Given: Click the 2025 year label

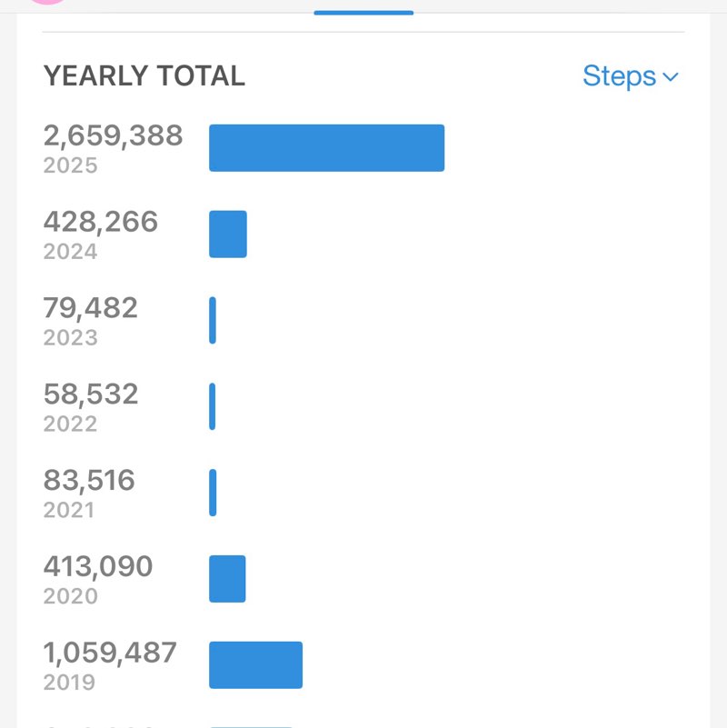Looking at the screenshot, I should [70, 166].
